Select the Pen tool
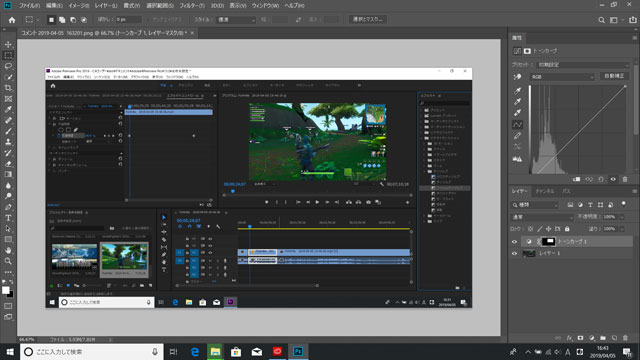This screenshot has width=640, height=360. click(8, 207)
